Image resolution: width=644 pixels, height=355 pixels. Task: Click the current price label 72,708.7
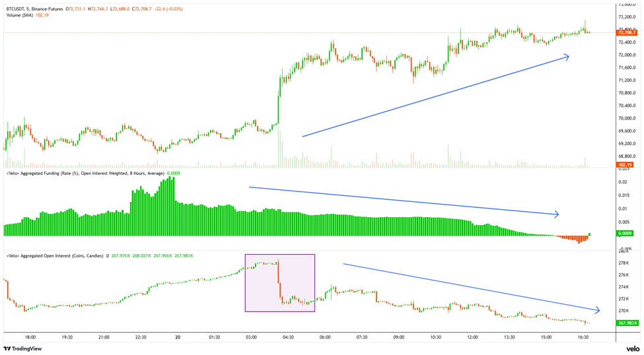pyautogui.click(x=627, y=32)
